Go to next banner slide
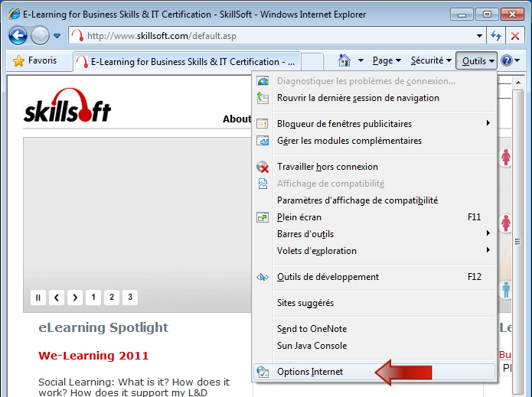This screenshot has width=532, height=397. click(75, 298)
